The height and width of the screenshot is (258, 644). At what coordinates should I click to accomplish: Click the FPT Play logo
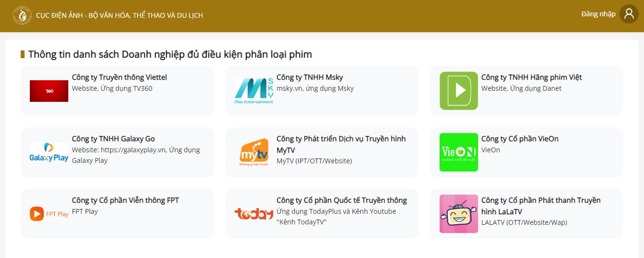pyautogui.click(x=49, y=214)
